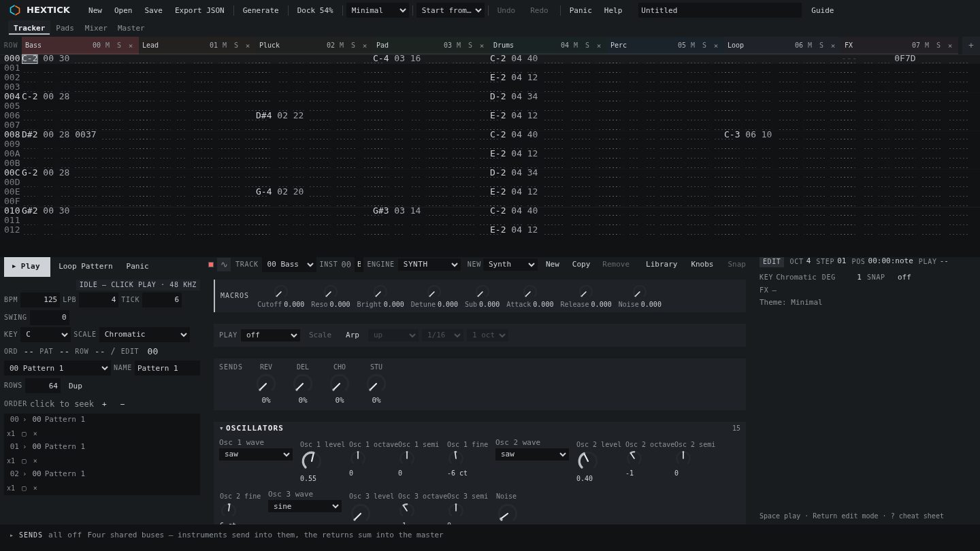This screenshot has width=980, height=551.
Task: Click the red record square by TRACK
Action: [x=211, y=265]
